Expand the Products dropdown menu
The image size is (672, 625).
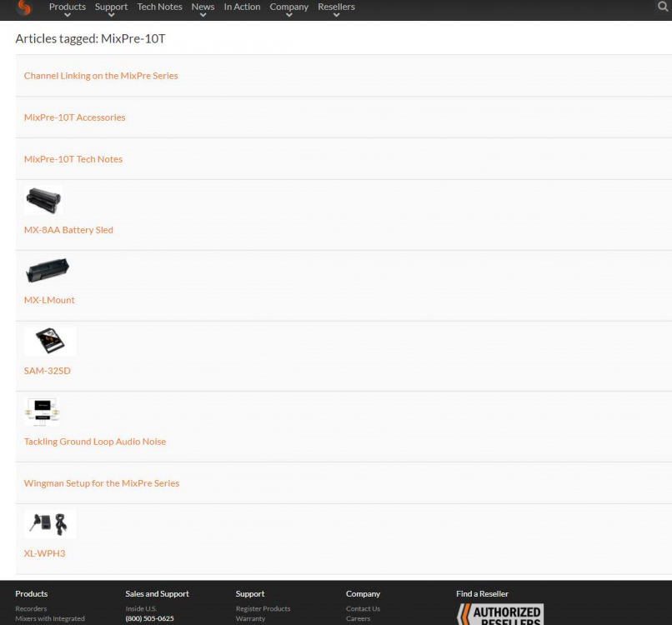point(67,7)
